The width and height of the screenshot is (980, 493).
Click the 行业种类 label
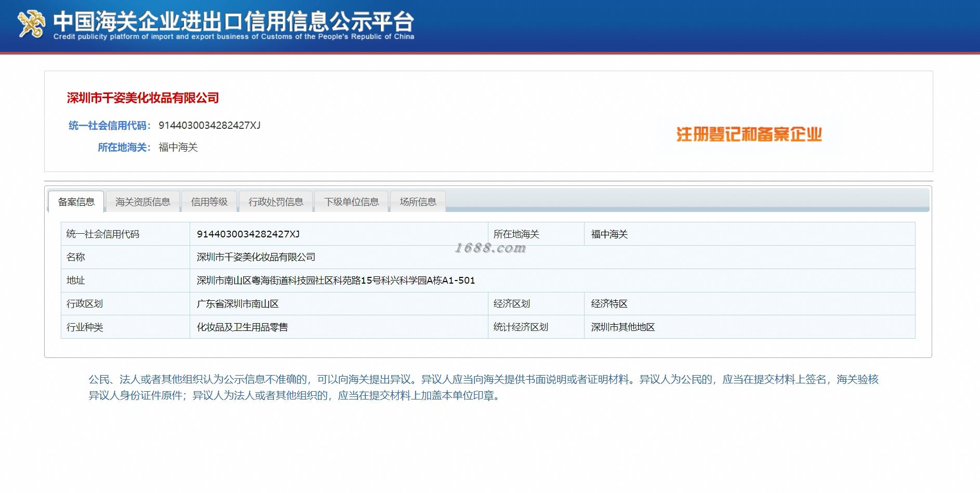85,327
